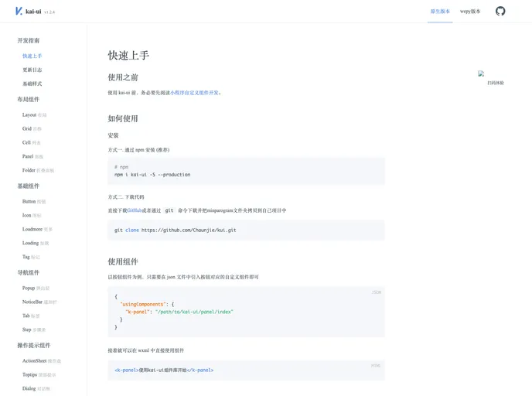Click the 使用组件 heading
The height and width of the screenshot is (396, 532).
[123, 261]
